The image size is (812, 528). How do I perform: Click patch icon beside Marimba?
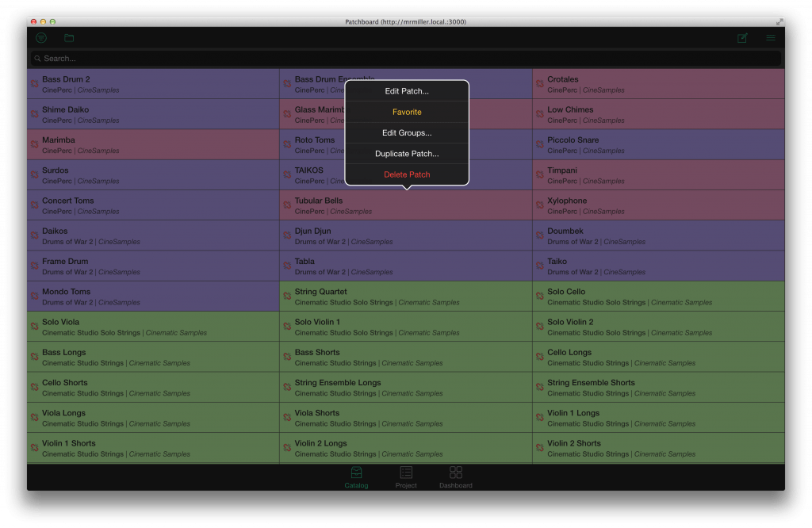[x=35, y=144]
